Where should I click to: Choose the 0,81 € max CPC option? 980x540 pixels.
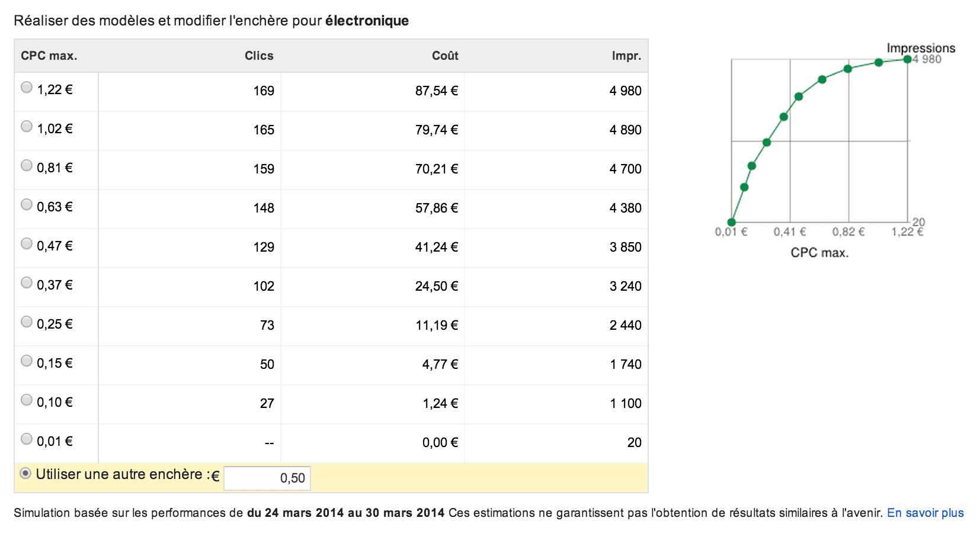click(x=27, y=166)
